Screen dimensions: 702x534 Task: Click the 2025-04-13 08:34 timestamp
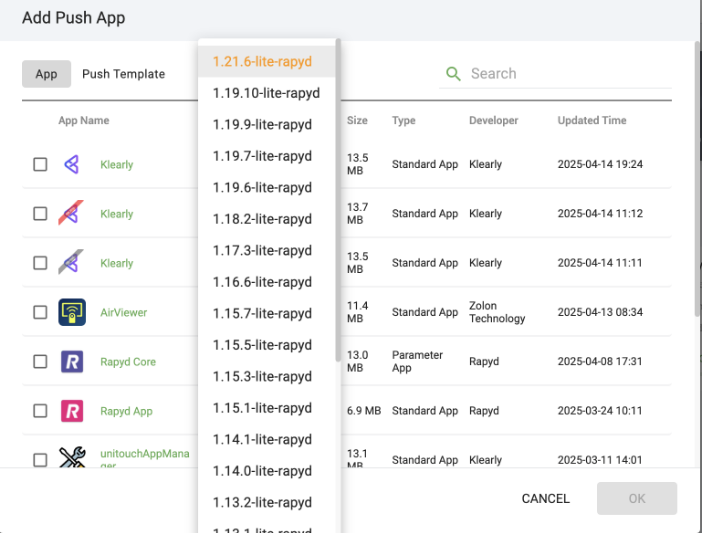[600, 312]
